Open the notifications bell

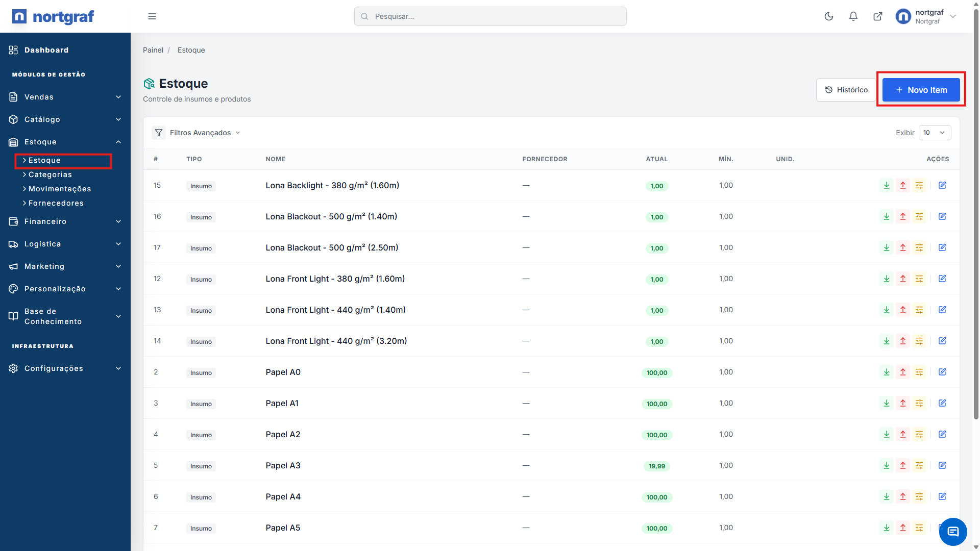[853, 16]
